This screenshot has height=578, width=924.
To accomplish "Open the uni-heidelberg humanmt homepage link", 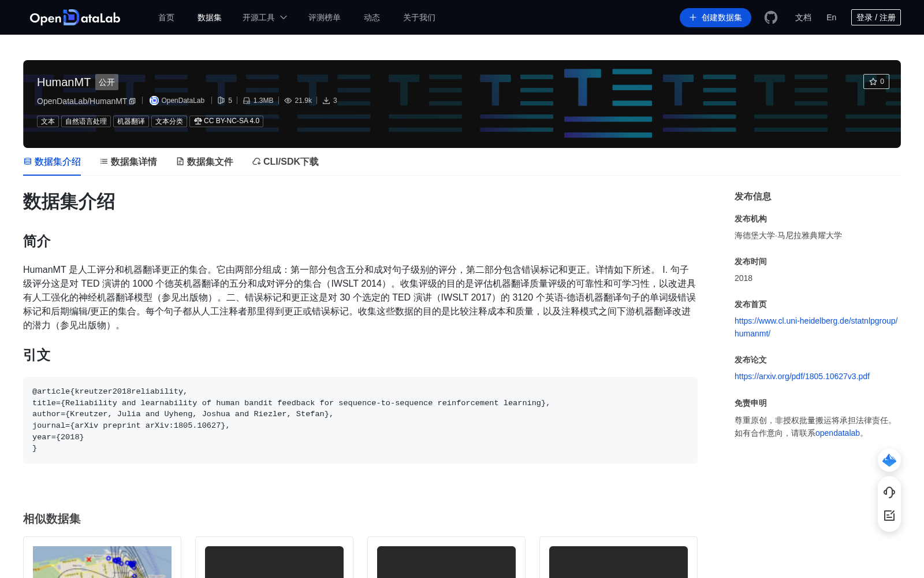I will [x=816, y=327].
